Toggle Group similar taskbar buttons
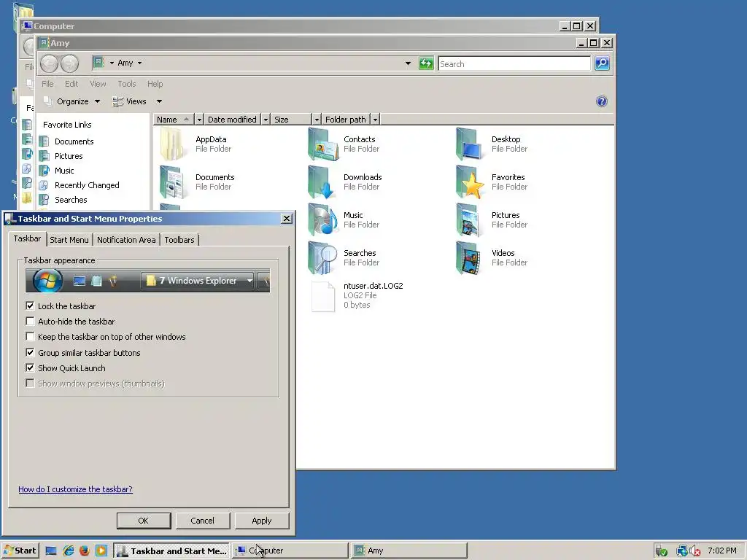Viewport: 747px width, 560px height. coord(30,353)
